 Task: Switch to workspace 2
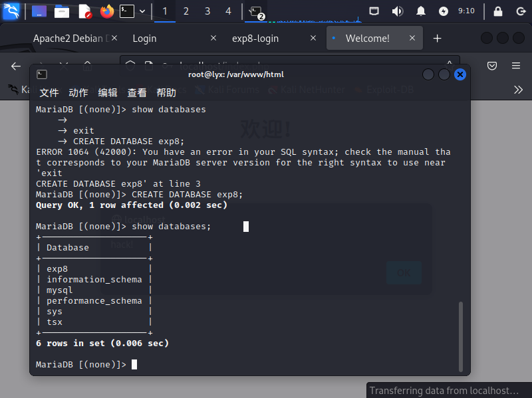186,11
